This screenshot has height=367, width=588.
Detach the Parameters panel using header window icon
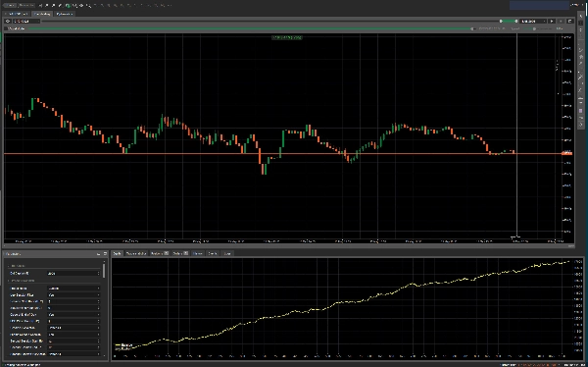pyautogui.click(x=105, y=254)
